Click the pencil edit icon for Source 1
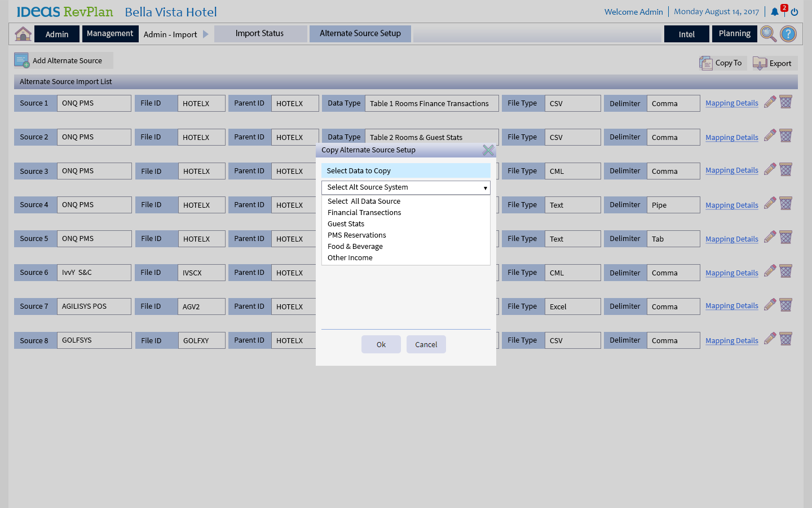The height and width of the screenshot is (508, 812). point(770,102)
